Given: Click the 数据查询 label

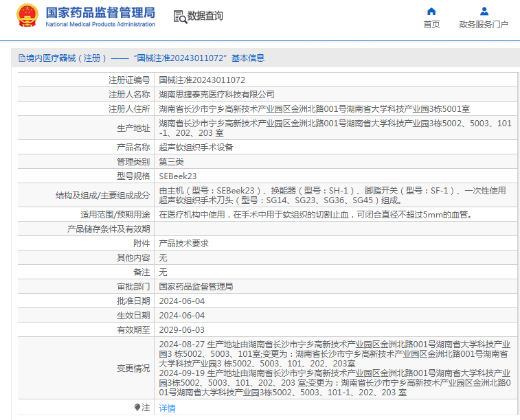Looking at the screenshot, I should 205,16.
